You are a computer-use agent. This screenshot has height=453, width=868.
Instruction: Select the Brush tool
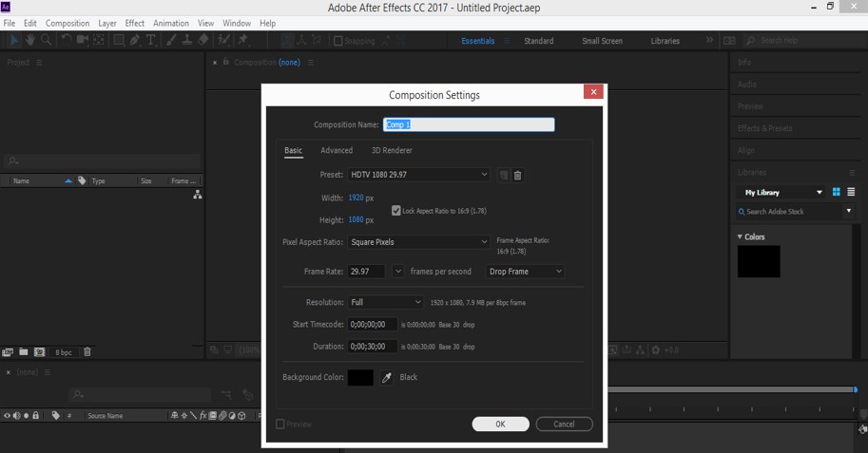pyautogui.click(x=171, y=40)
